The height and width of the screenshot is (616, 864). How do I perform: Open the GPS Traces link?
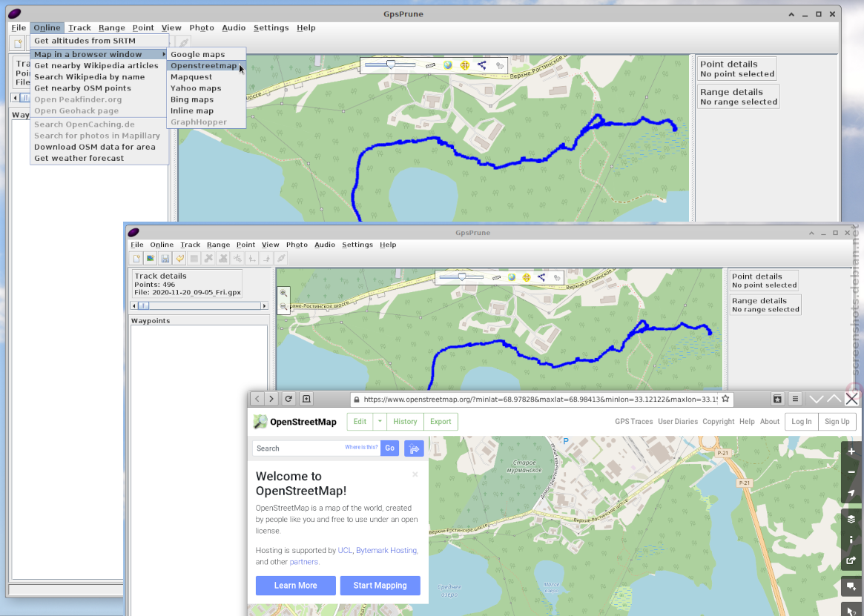(x=633, y=422)
